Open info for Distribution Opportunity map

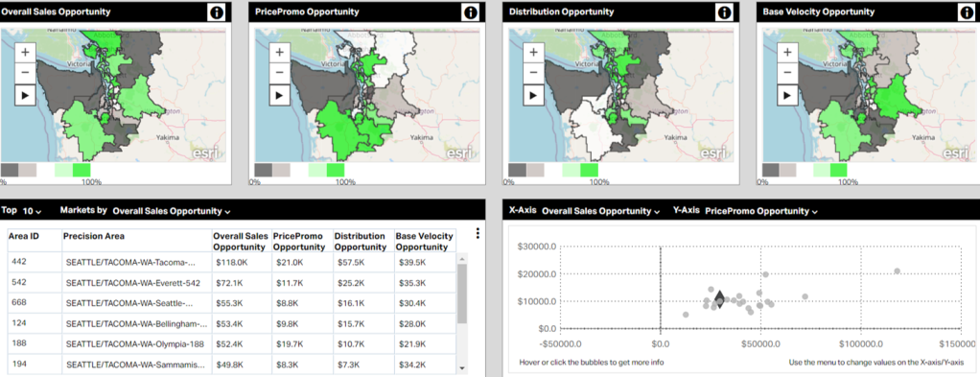724,12
